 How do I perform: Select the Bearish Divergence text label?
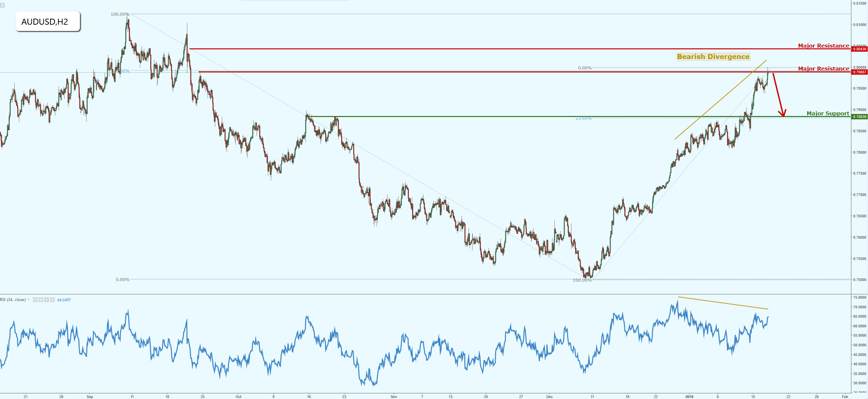[x=713, y=57]
